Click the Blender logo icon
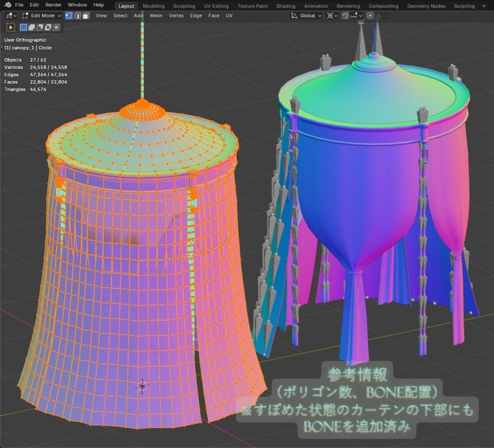The width and height of the screenshot is (494, 448). click(8, 5)
